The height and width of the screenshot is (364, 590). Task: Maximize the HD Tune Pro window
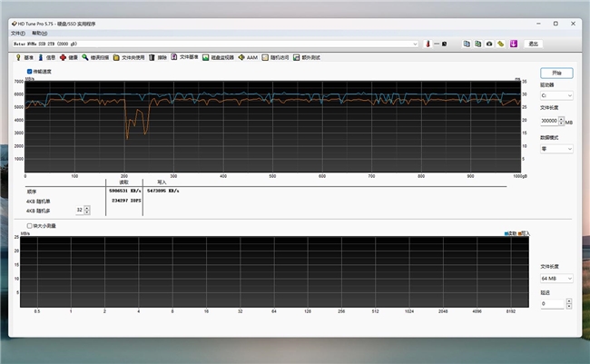point(556,24)
